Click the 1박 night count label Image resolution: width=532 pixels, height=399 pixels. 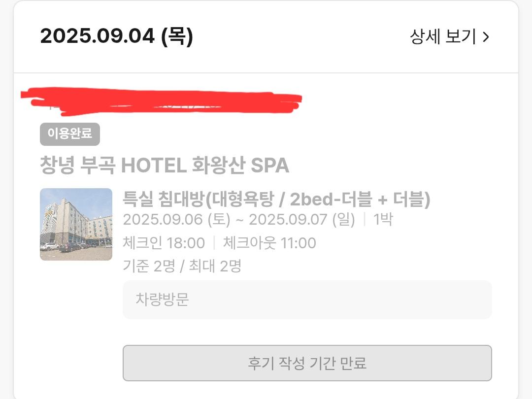[x=383, y=220]
